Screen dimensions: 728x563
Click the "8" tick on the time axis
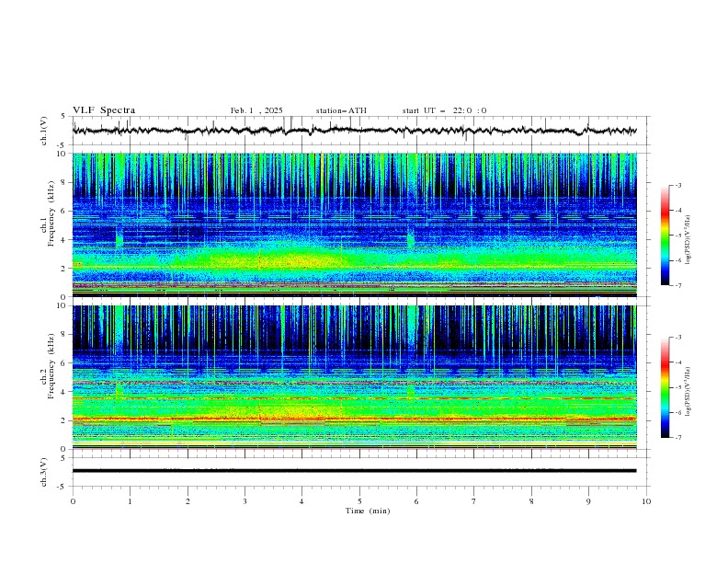coord(531,501)
